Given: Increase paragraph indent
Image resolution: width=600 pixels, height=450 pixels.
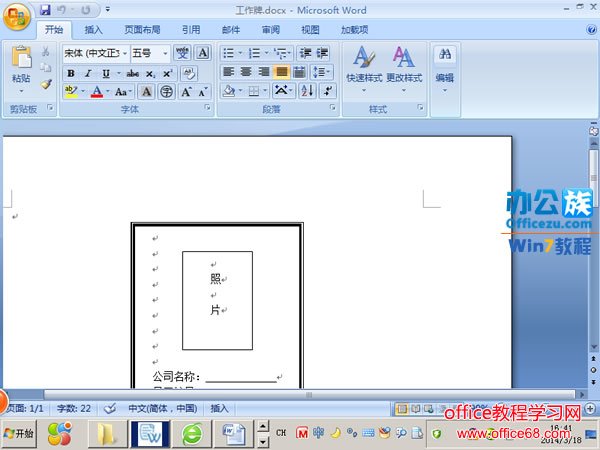Looking at the screenshot, I should click(x=322, y=53).
